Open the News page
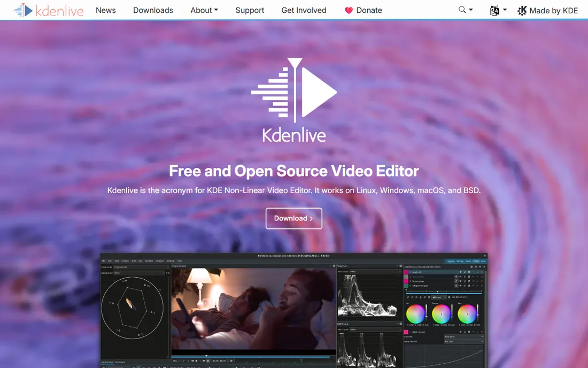The width and height of the screenshot is (588, 368). tap(106, 10)
